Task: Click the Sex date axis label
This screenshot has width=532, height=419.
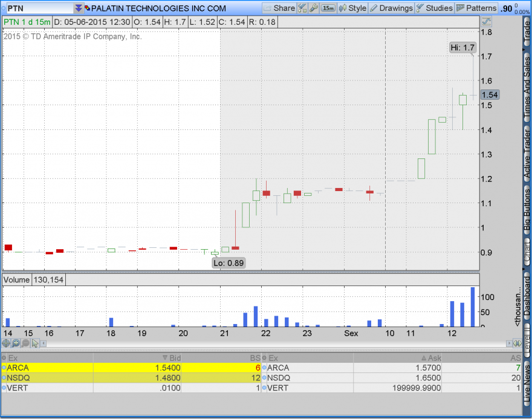Action: 351,333
